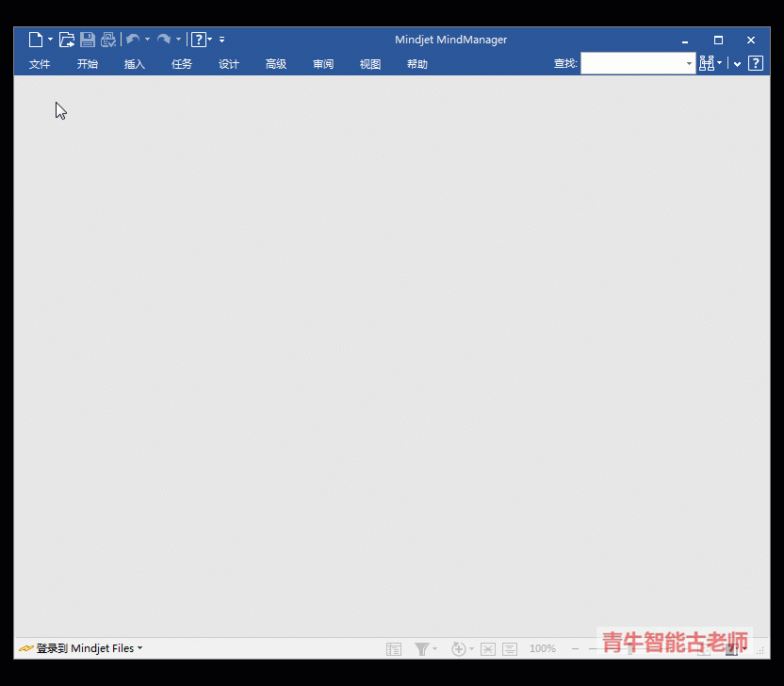Switch to the 设计 ribbon tab

coord(228,64)
